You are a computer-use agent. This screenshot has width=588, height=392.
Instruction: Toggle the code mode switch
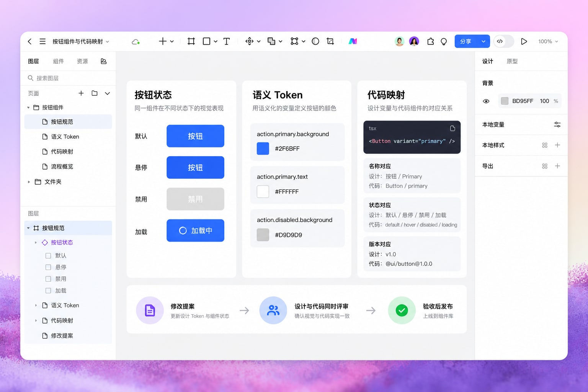coord(503,41)
